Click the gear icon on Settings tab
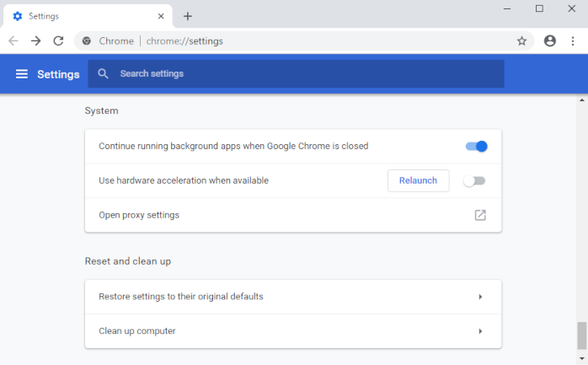The height and width of the screenshot is (365, 588). click(18, 16)
